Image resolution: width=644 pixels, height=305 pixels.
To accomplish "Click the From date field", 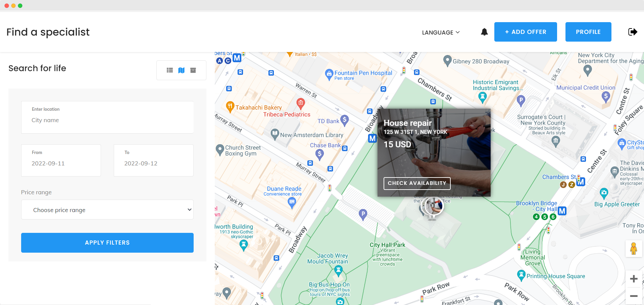I will [x=61, y=160].
